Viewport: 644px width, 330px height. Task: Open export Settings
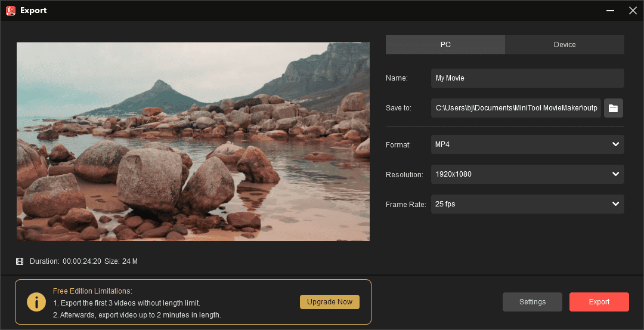click(532, 301)
